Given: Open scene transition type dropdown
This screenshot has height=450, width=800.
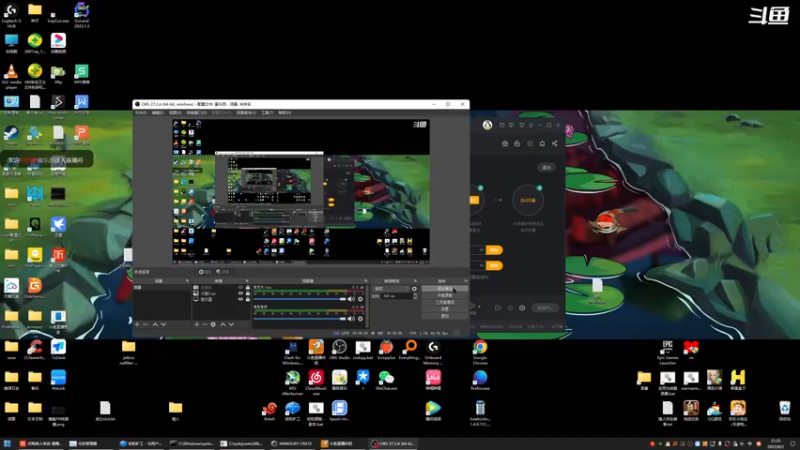Looking at the screenshot, I should coord(391,289).
